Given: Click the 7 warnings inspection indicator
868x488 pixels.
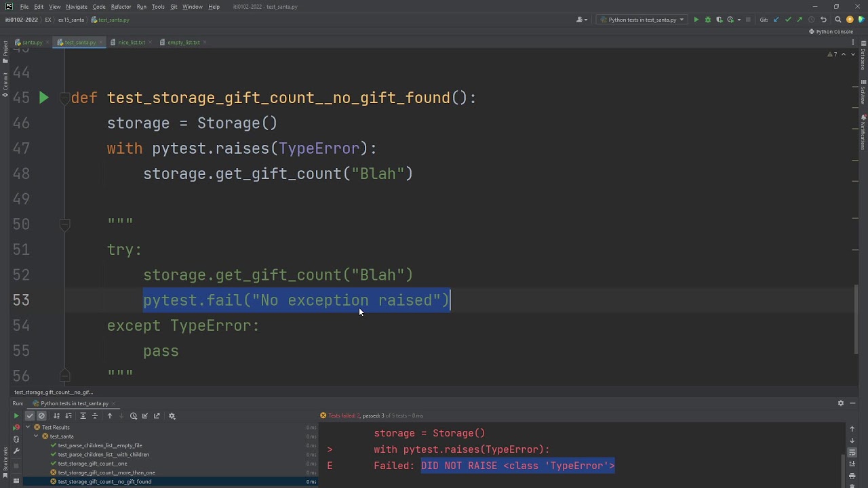Looking at the screenshot, I should point(832,54).
